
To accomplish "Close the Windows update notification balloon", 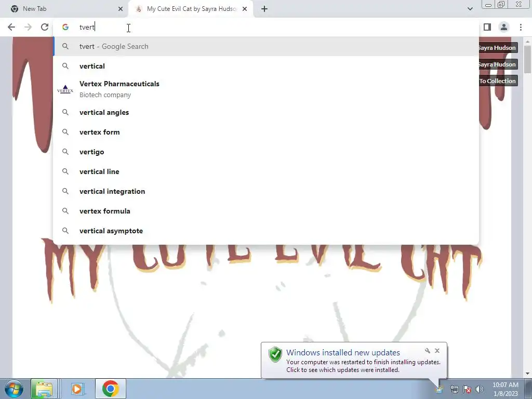I will coord(437,351).
